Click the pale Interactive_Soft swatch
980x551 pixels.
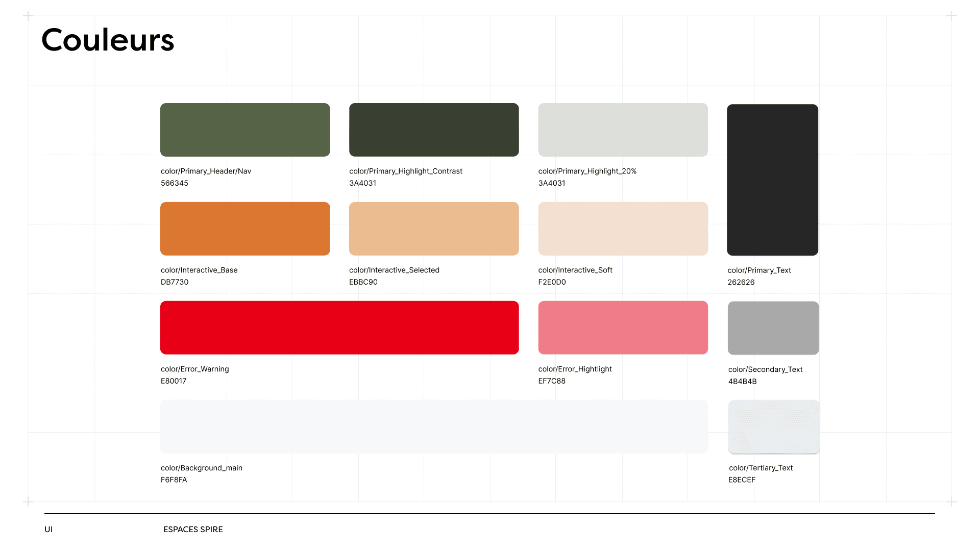[x=623, y=229]
